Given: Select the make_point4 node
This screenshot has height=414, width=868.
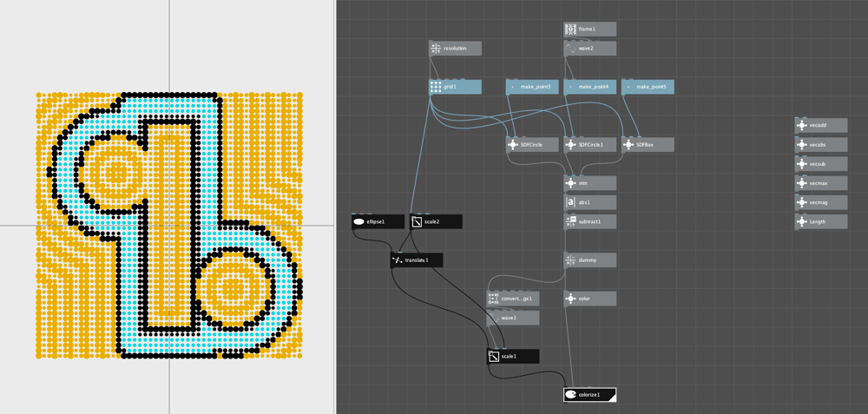Looking at the screenshot, I should (x=589, y=87).
